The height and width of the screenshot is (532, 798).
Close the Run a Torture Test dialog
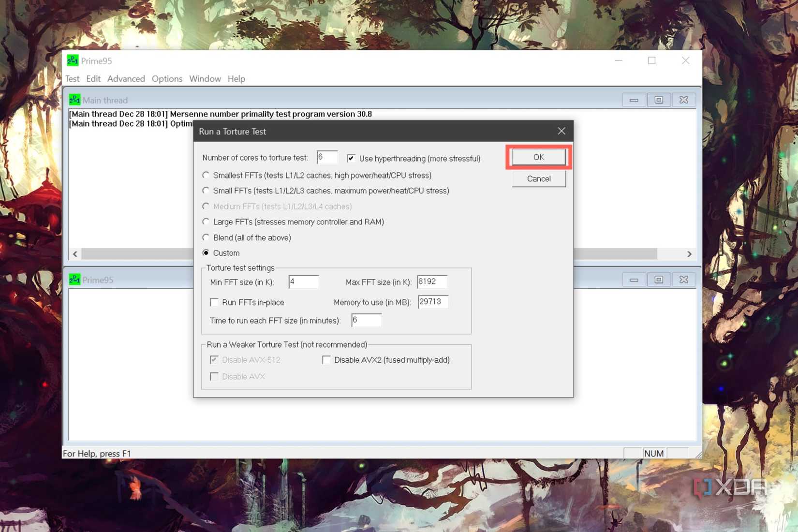561,131
